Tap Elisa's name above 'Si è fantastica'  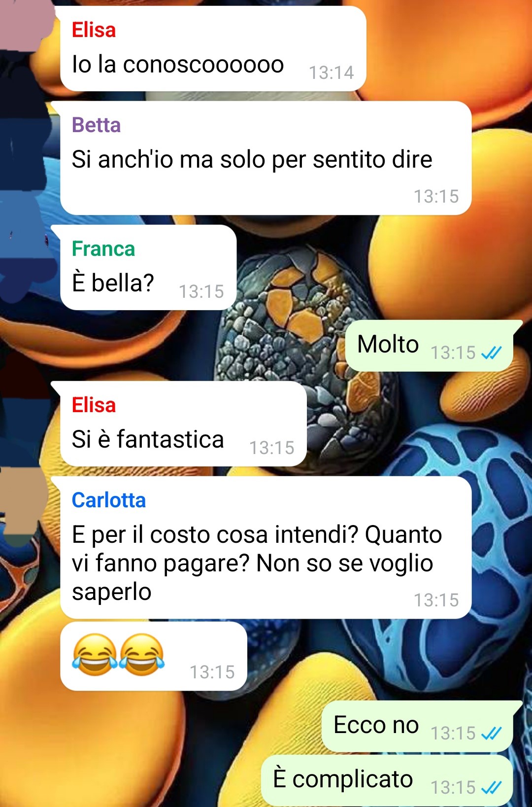click(x=94, y=405)
